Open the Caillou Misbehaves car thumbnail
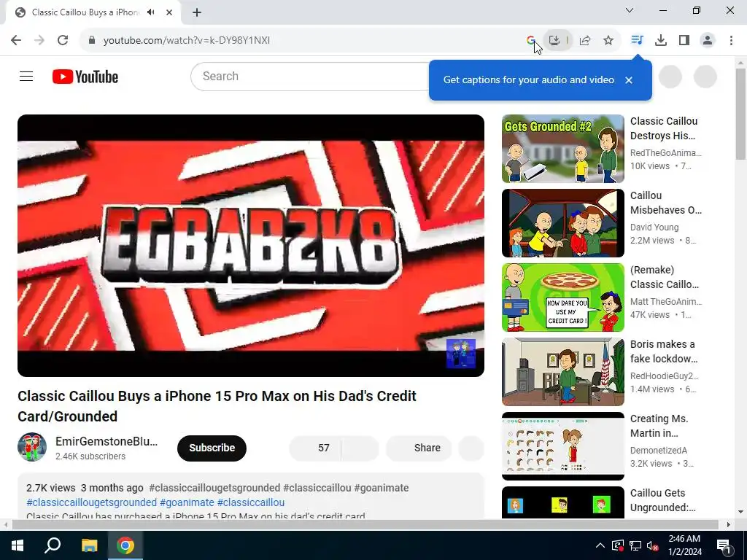This screenshot has width=747, height=560. click(563, 223)
